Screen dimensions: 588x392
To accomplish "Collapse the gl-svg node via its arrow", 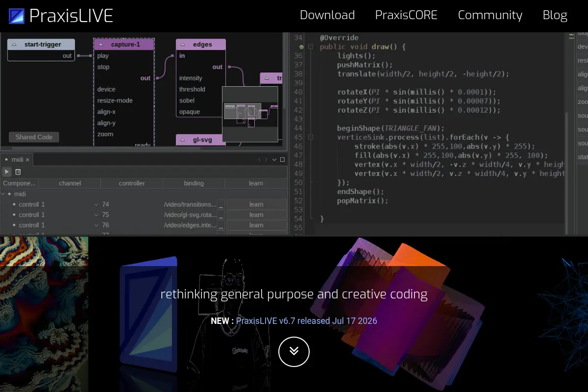I will click(x=182, y=140).
